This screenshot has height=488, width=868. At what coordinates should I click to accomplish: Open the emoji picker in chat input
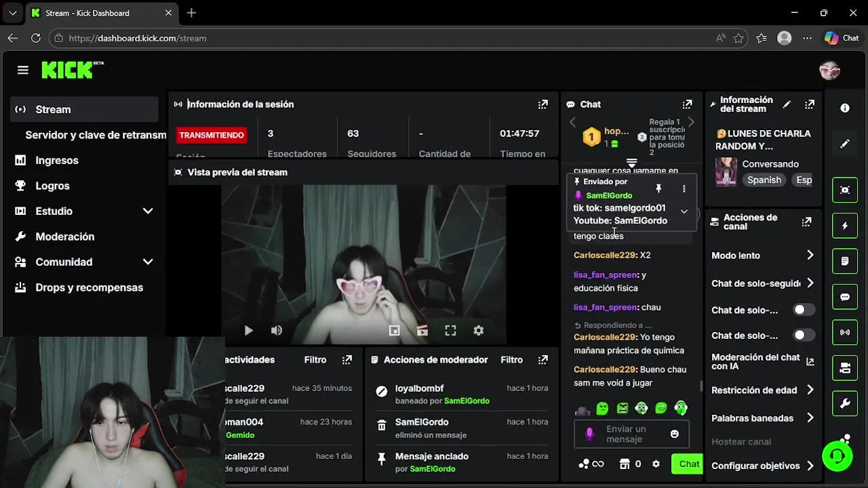pos(674,434)
